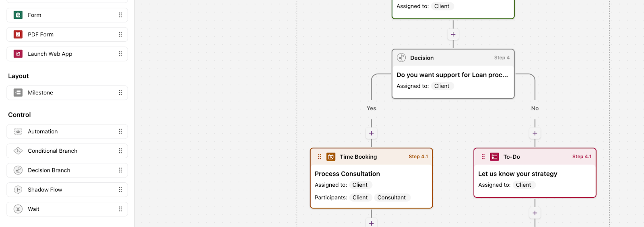644x227 pixels.
Task: Click the To-Do step checklist icon
Action: 494,157
